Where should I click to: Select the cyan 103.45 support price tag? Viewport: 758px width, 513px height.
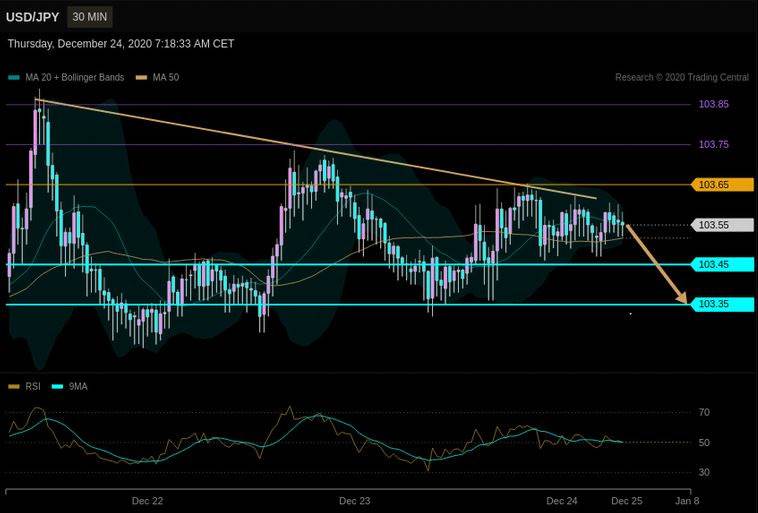click(x=722, y=264)
